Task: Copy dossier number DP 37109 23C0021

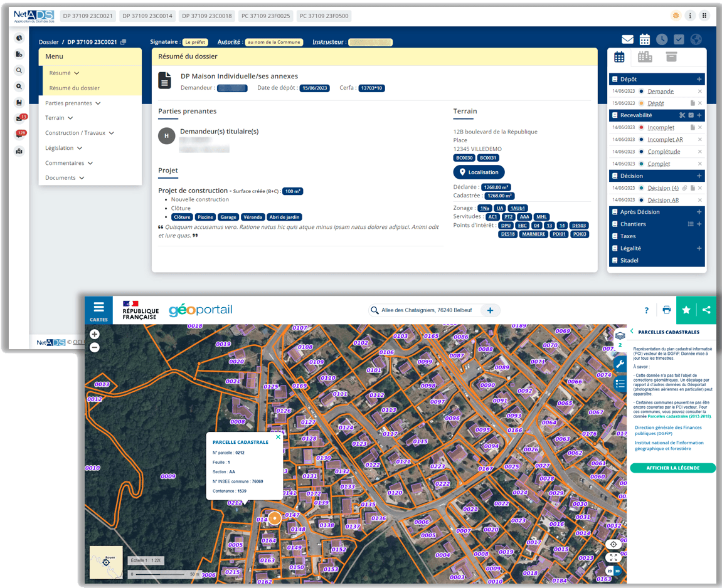Action: (x=124, y=42)
